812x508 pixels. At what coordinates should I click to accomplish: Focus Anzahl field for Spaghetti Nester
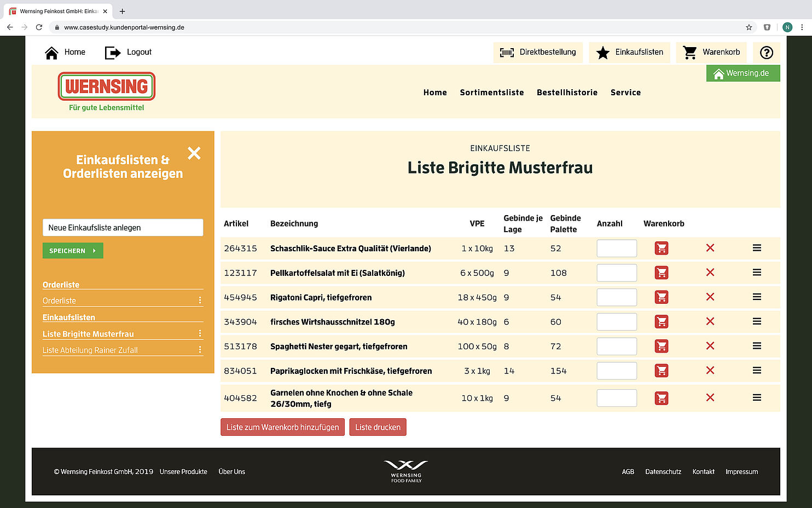click(617, 347)
